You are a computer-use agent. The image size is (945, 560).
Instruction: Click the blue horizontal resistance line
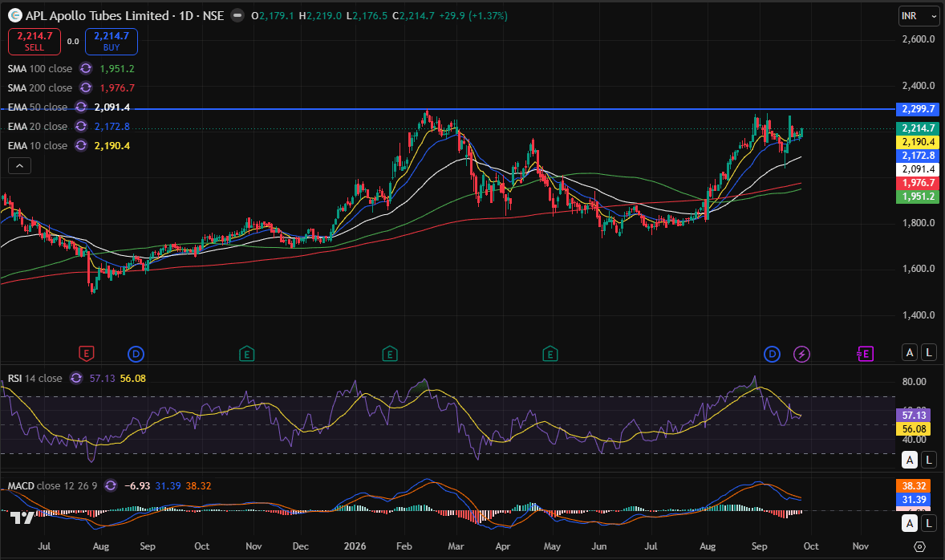[448, 109]
